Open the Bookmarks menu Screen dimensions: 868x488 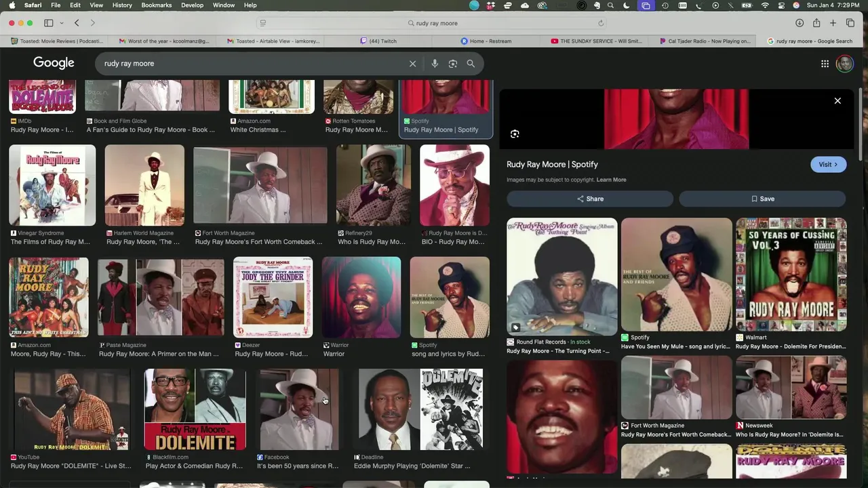coord(157,5)
